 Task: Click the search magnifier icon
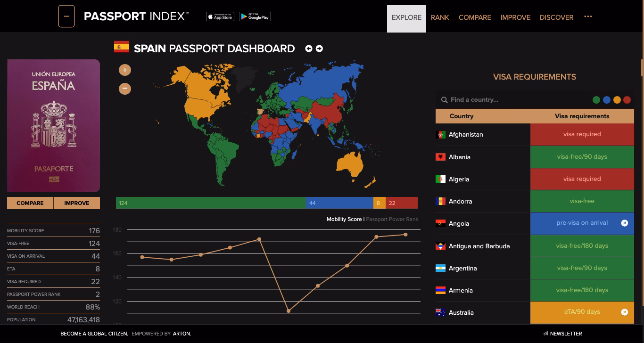point(444,100)
